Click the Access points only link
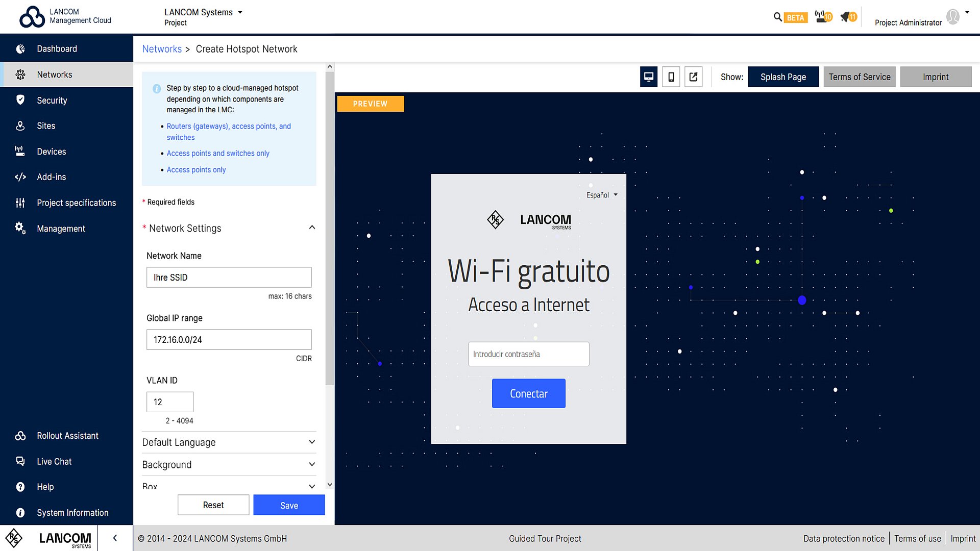Screen dimensions: 980x551 tap(196, 169)
